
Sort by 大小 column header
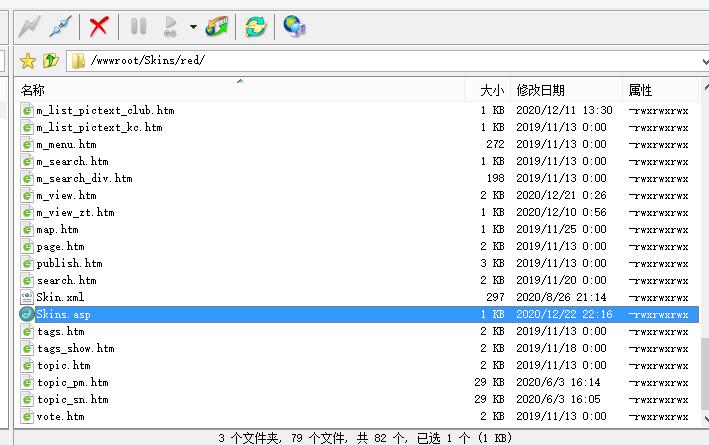pos(488,90)
